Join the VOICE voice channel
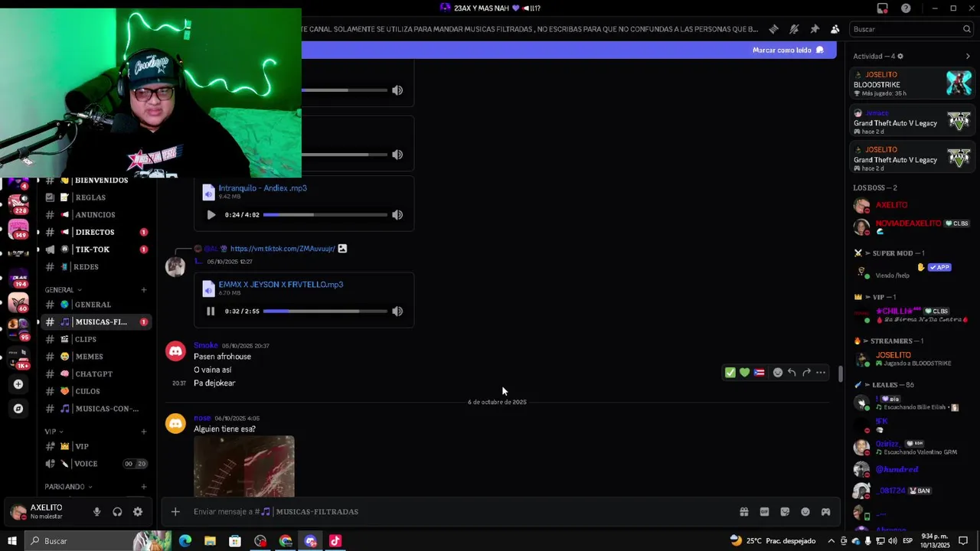 (x=96, y=464)
